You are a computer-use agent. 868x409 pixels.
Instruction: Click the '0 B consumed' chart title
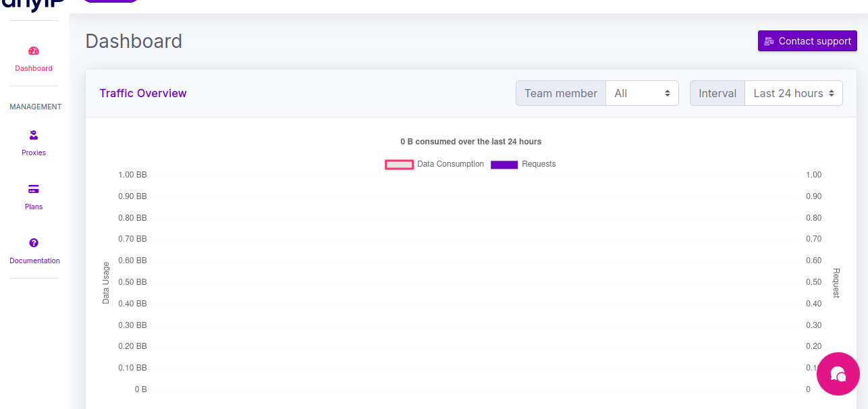pyautogui.click(x=470, y=142)
